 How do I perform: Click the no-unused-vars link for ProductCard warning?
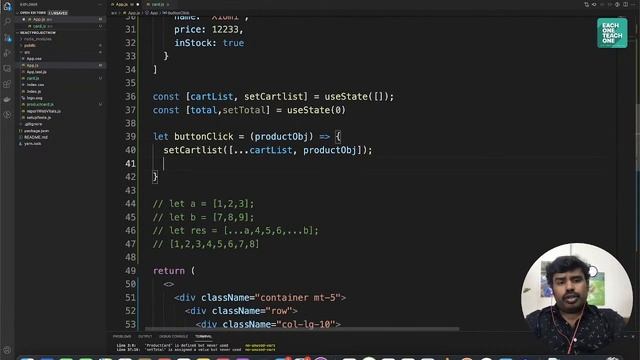260,345
